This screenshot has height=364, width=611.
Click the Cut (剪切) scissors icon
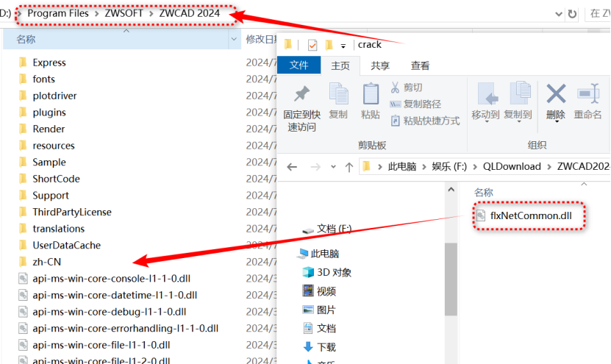click(x=395, y=88)
